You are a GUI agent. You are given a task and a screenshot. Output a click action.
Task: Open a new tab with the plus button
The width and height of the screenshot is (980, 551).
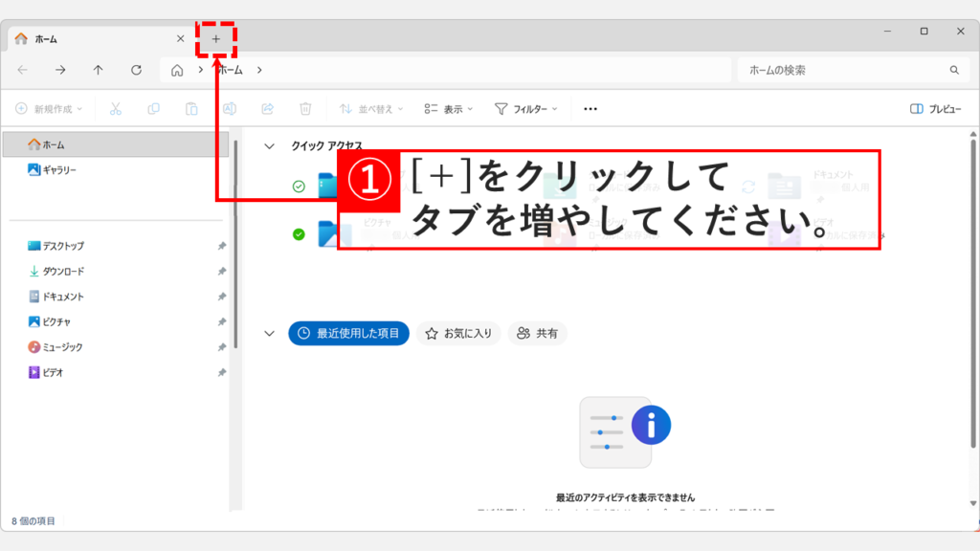click(x=215, y=38)
